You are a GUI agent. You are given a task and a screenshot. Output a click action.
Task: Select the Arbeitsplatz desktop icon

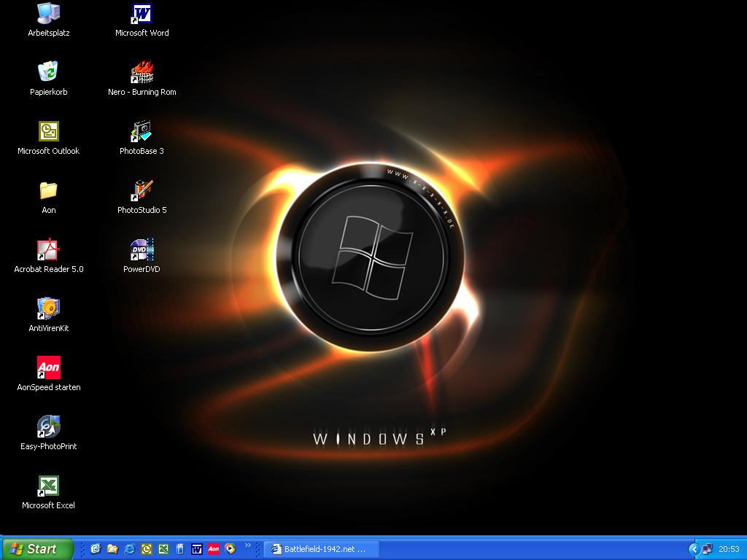(x=49, y=20)
